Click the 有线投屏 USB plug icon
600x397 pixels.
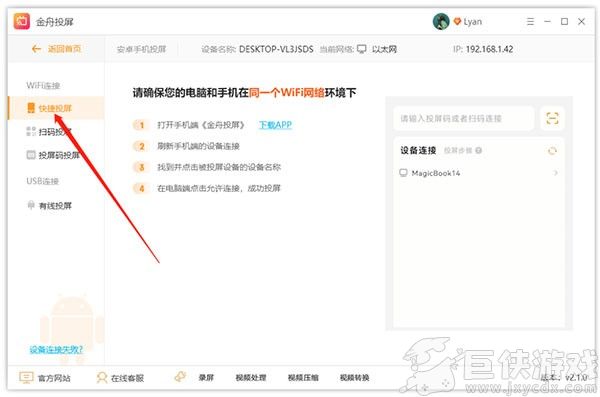click(31, 205)
